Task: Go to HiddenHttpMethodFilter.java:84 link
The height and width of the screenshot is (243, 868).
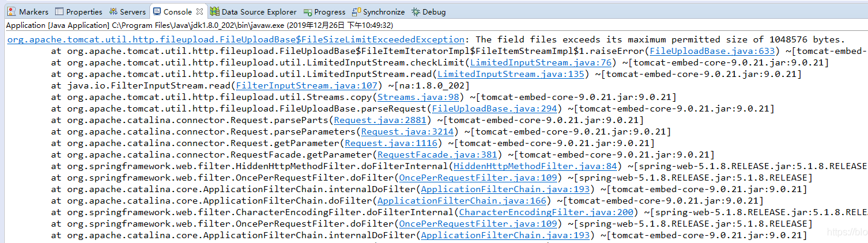Action: click(x=535, y=166)
